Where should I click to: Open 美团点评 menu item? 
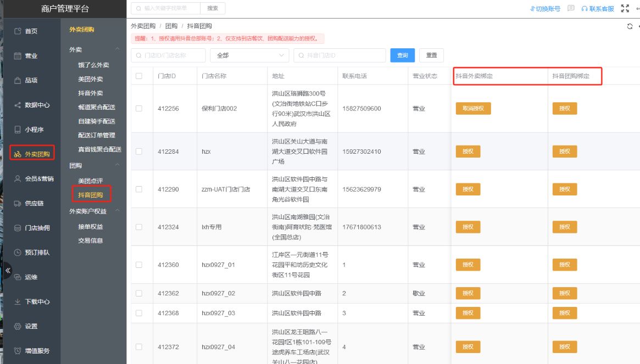[91, 181]
